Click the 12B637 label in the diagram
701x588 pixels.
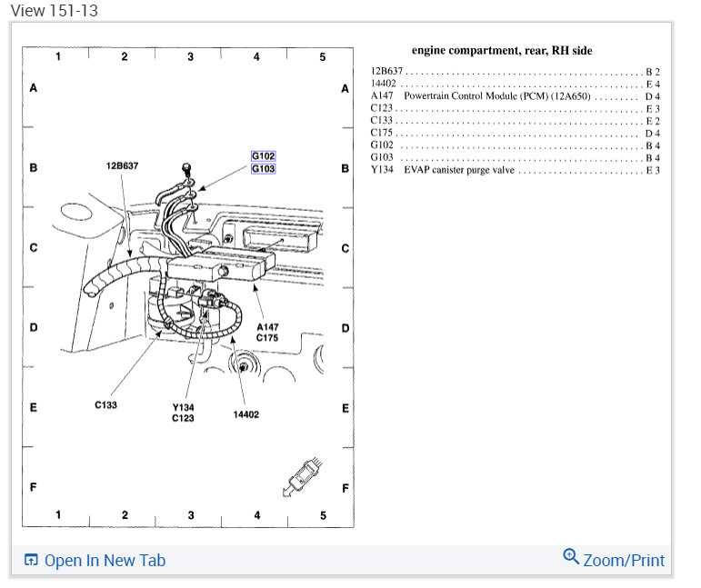pos(122,165)
